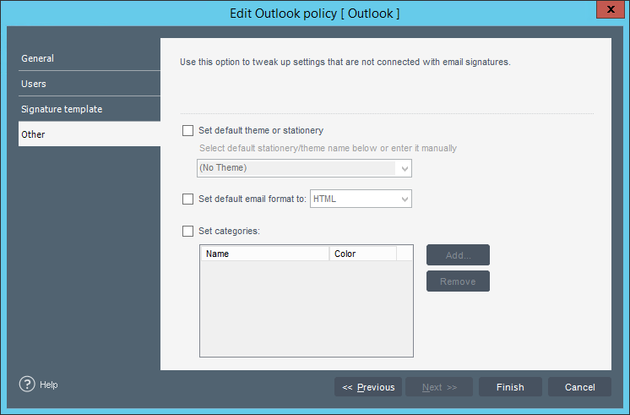Screen dimensions: 630x415
Task: Cancel editing the Outlook policy
Action: click(x=580, y=387)
